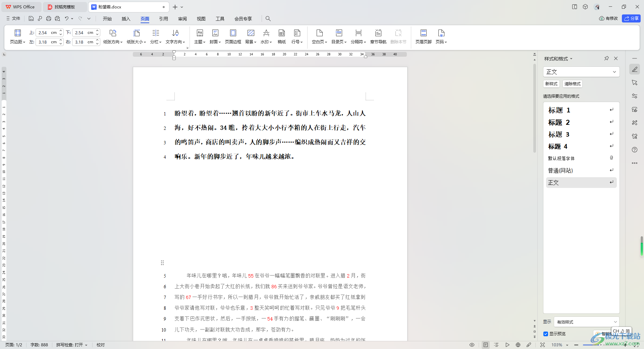Switch to the 引用 ribbon tab
Screen dimensions: 644x349
click(x=164, y=19)
